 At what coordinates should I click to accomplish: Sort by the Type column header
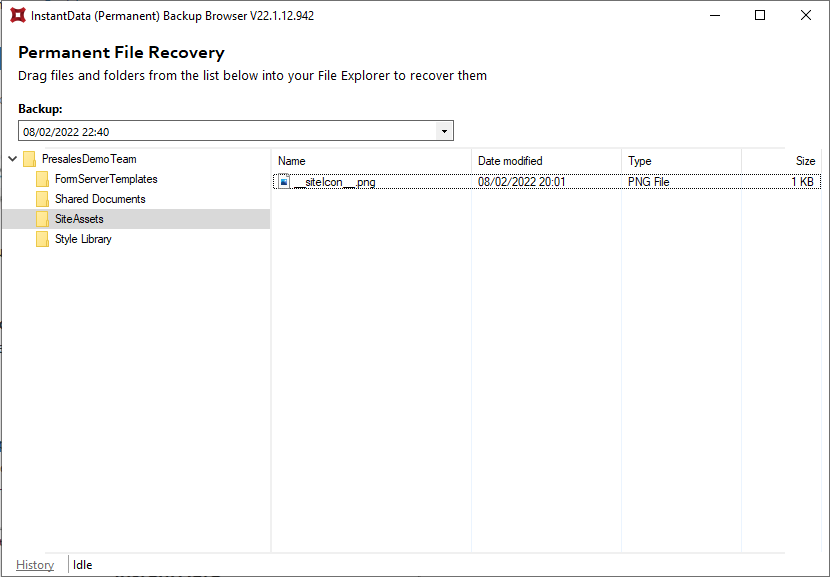pos(681,161)
